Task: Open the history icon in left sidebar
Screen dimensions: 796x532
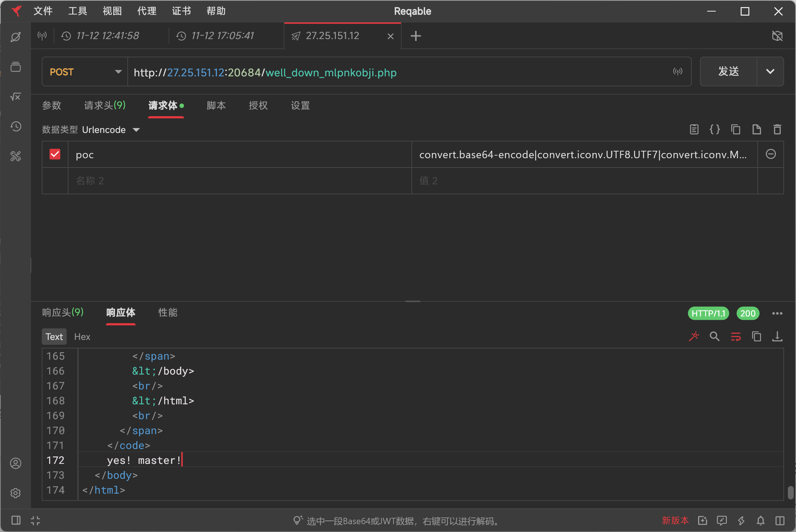Action: [16, 127]
